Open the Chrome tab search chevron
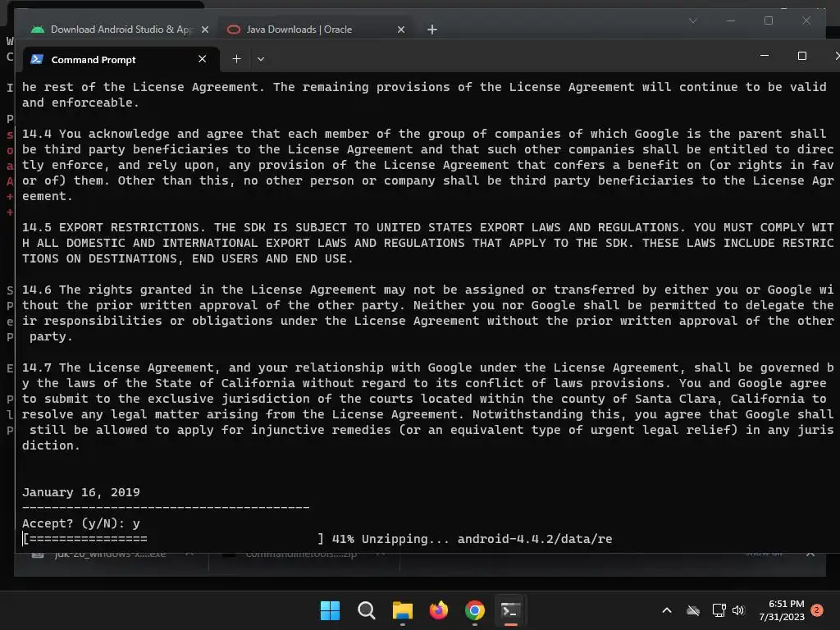Viewport: 840px width, 630px height. (x=692, y=21)
